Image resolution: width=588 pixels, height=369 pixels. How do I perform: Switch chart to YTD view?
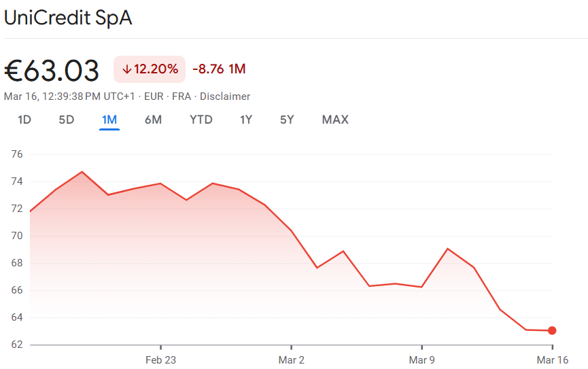pos(201,120)
